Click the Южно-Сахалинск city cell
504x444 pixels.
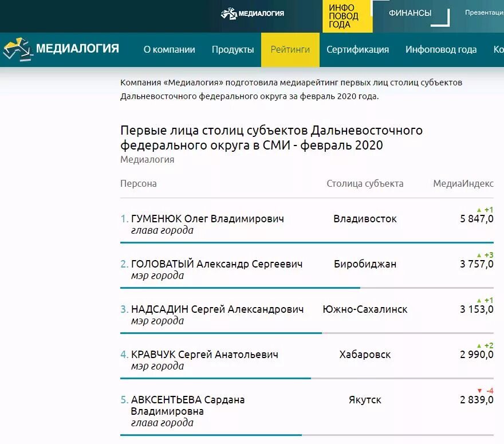pos(365,309)
